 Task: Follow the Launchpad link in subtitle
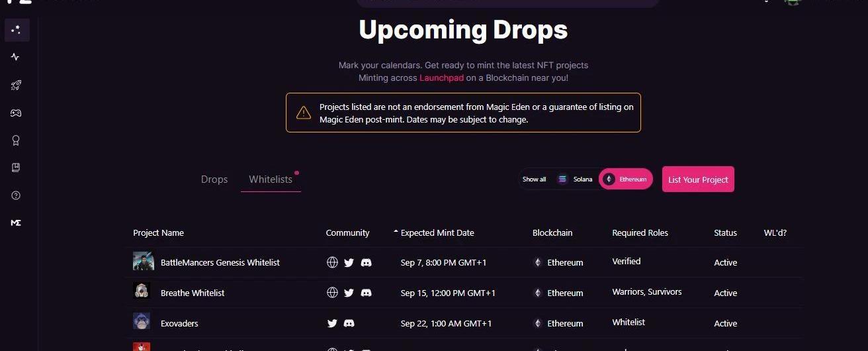tap(441, 78)
